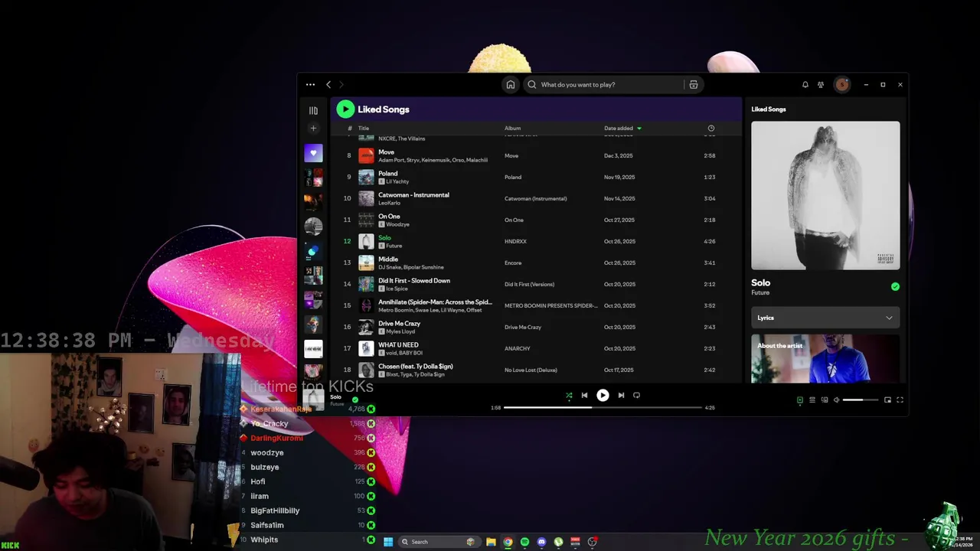Screen dimensions: 980x551
Task: Open Spotify from taskbar
Action: click(524, 542)
